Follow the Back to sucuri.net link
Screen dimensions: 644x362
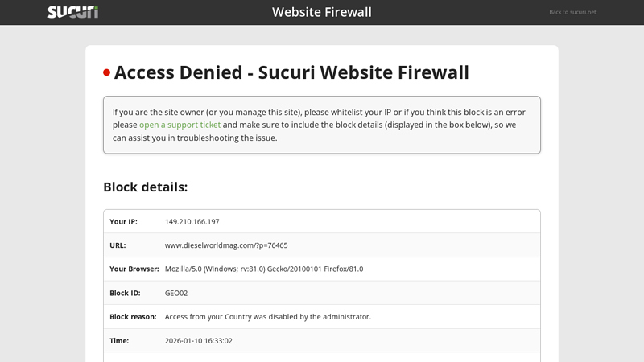pos(572,12)
